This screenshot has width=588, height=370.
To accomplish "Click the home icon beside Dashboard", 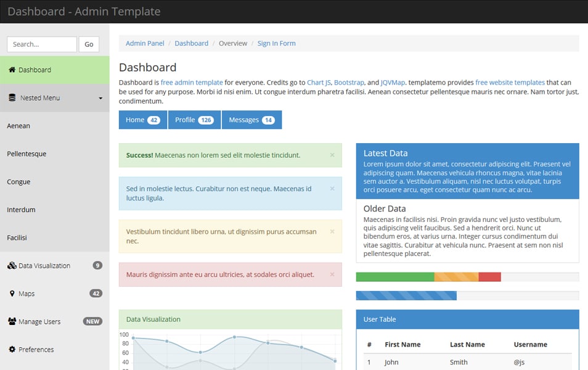I will [x=12, y=70].
